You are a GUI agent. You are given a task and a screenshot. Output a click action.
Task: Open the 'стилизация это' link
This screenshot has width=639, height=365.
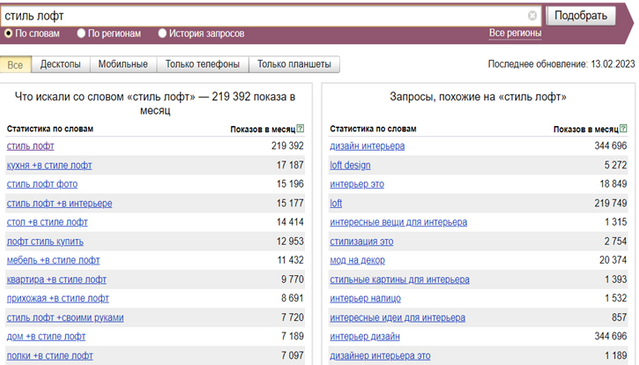click(x=361, y=241)
